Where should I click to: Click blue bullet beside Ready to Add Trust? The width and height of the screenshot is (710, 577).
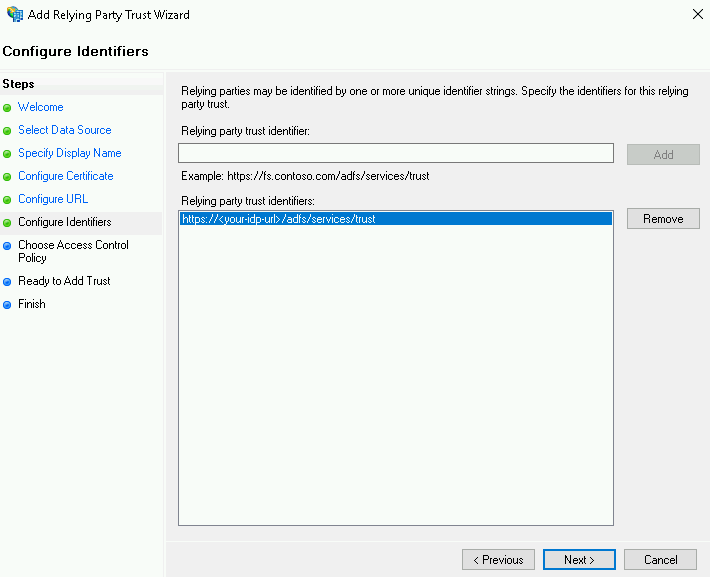(8, 282)
